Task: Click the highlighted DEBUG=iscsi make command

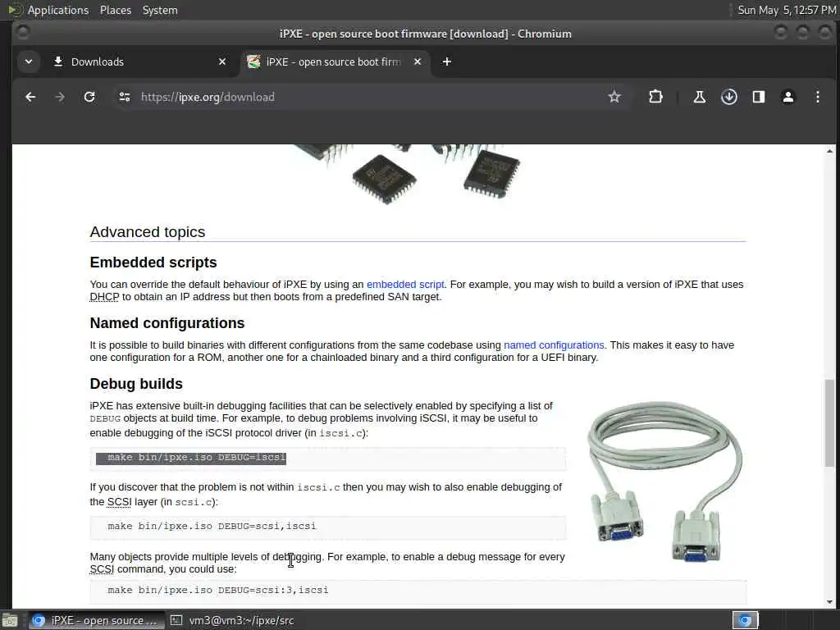Action: [x=197, y=458]
